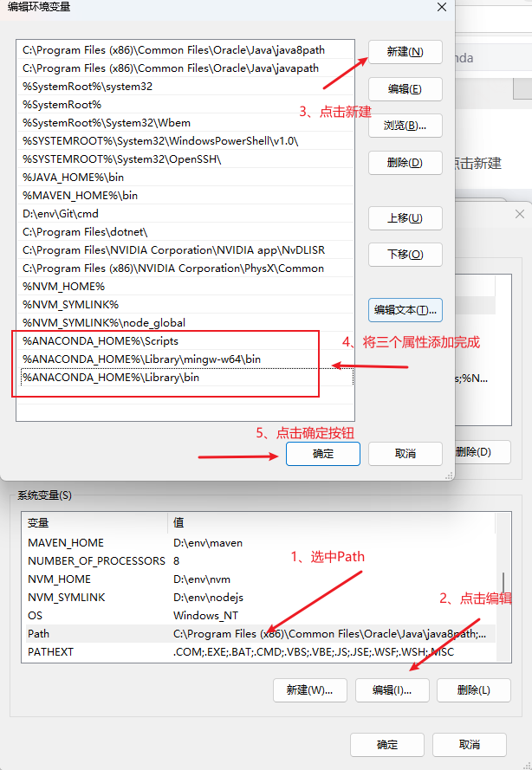This screenshot has height=770, width=532.
Task: Select the Library\mingw-w64\bin entry
Action: tap(185, 359)
